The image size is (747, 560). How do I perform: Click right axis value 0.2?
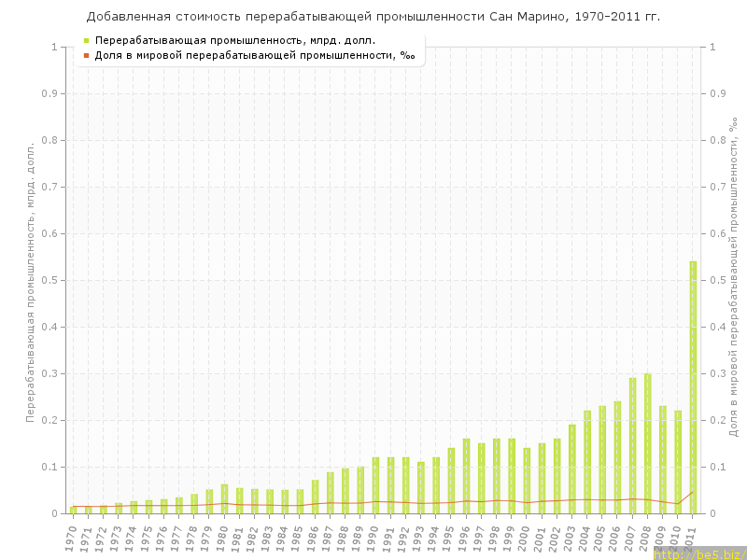click(717, 420)
